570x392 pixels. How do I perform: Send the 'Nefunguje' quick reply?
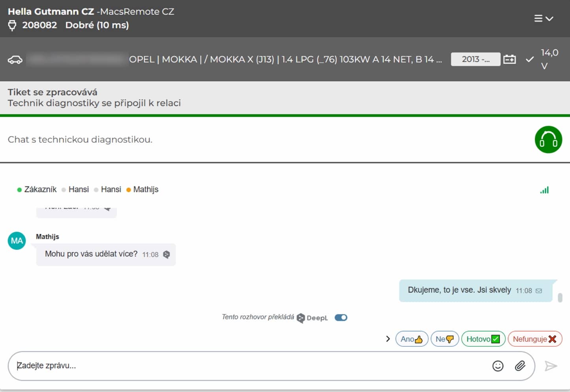pos(534,339)
